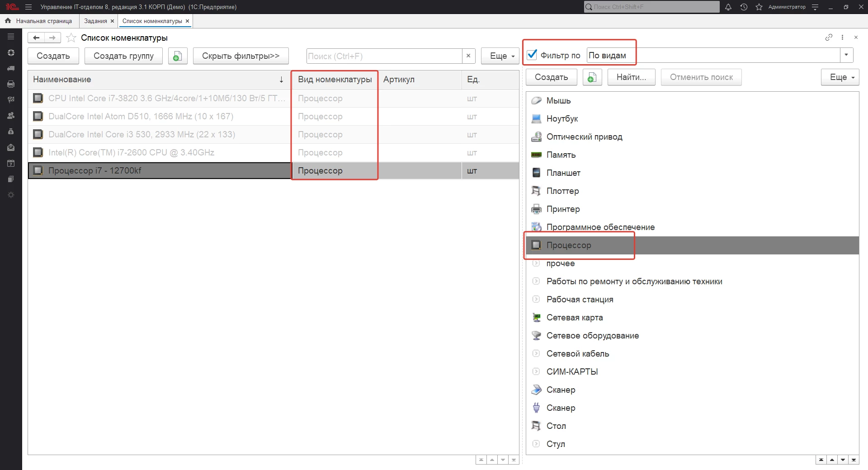Switch to Задания tab

click(x=95, y=21)
